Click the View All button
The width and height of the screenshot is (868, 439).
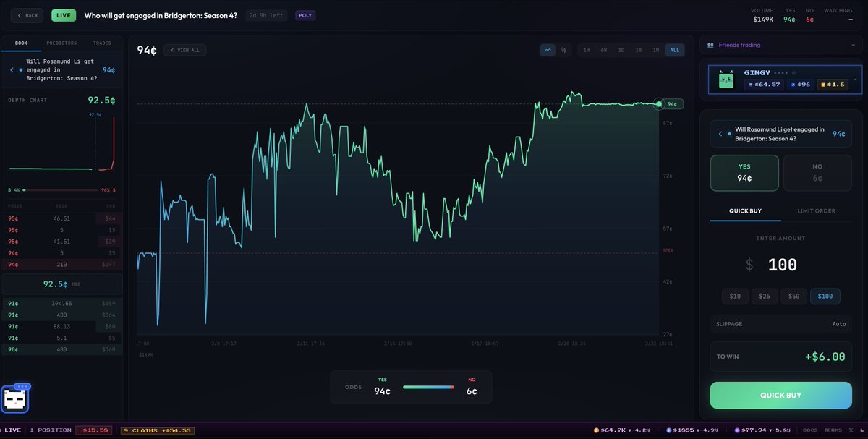tap(185, 50)
